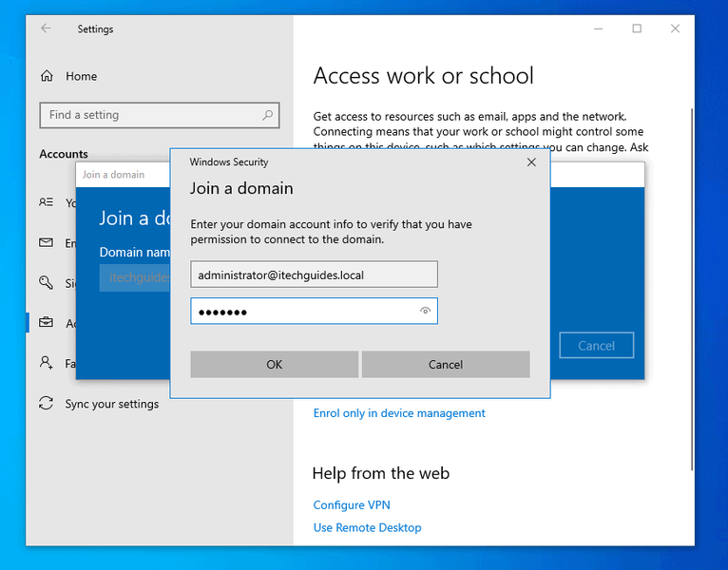Open Sign-in options key icon
The image size is (728, 570).
(x=46, y=282)
